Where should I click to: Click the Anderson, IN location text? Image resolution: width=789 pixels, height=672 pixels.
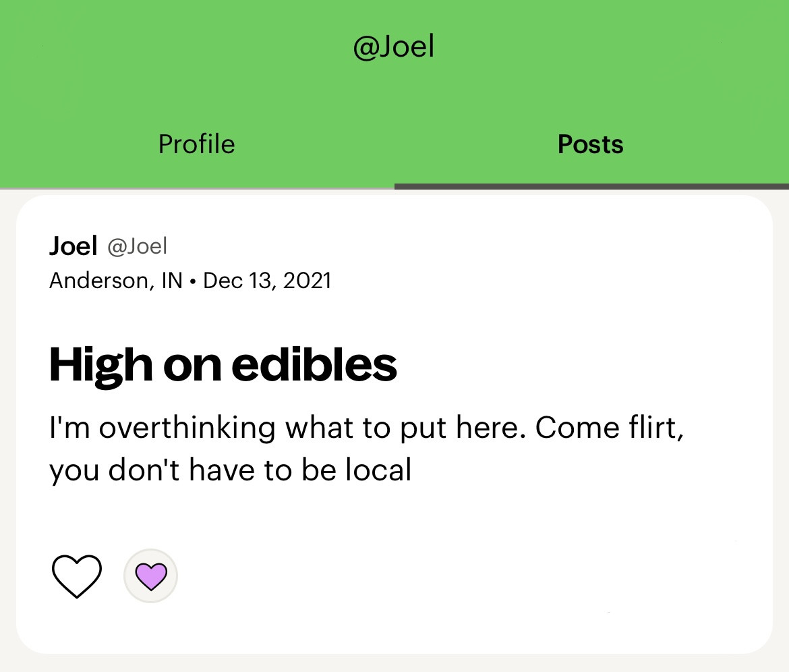(x=116, y=281)
